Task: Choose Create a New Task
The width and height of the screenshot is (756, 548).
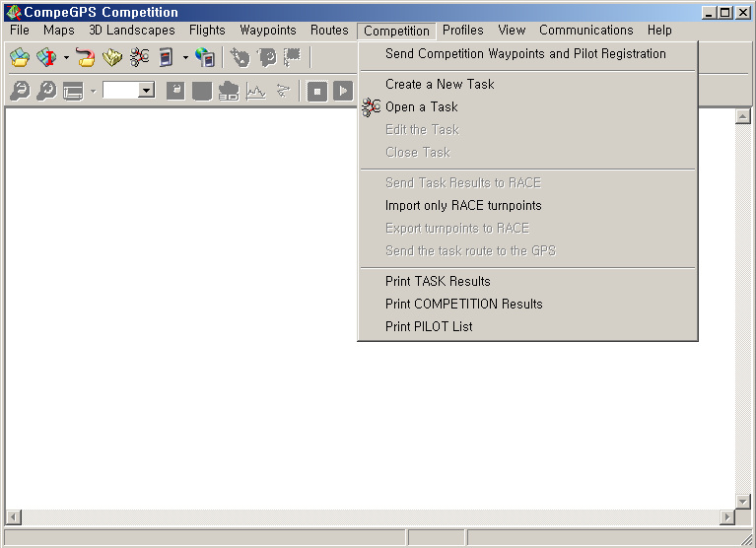Action: (x=527, y=85)
